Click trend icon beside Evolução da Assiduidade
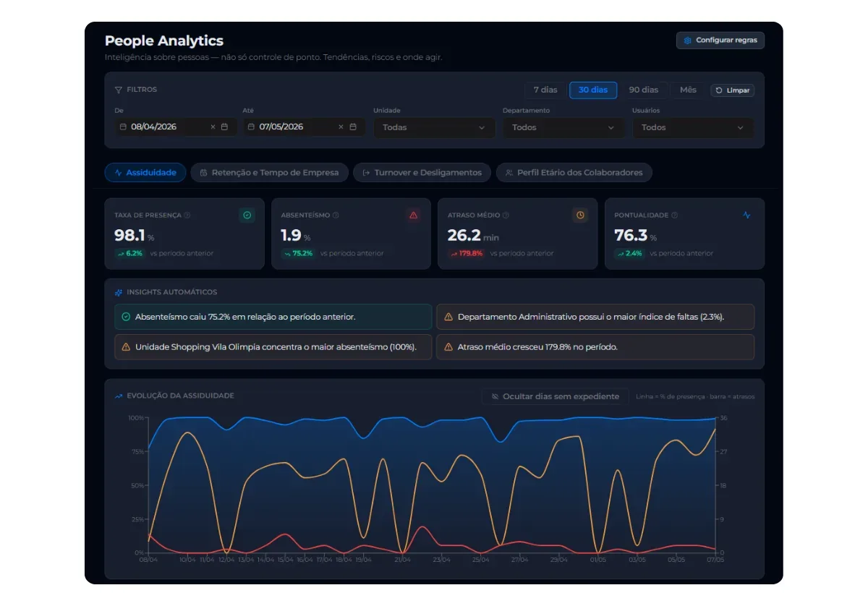Screen dimensions: 868x606 pos(119,396)
